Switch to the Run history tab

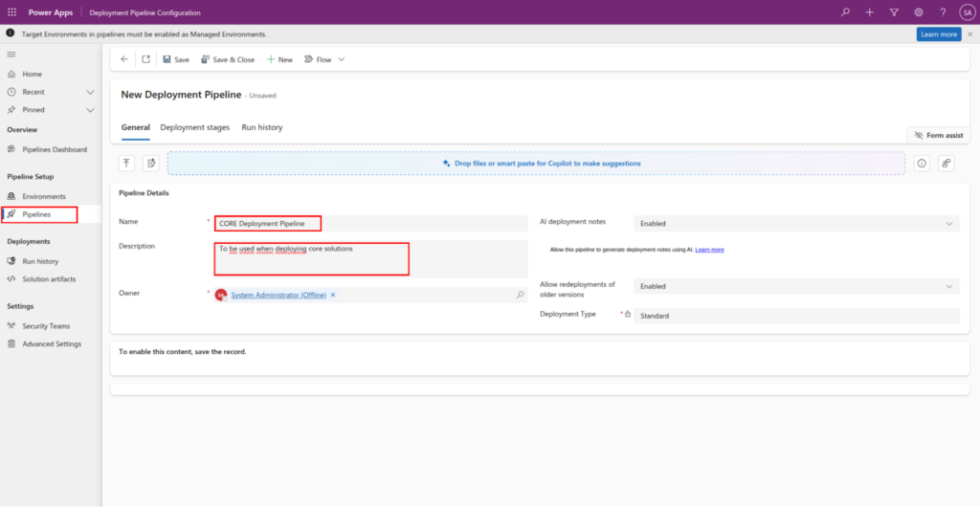click(261, 127)
